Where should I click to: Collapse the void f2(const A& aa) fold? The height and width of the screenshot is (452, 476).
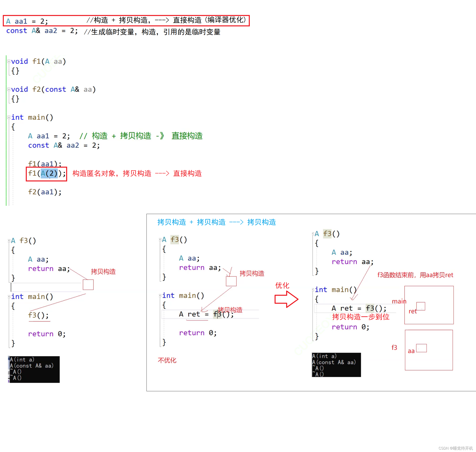(9, 89)
